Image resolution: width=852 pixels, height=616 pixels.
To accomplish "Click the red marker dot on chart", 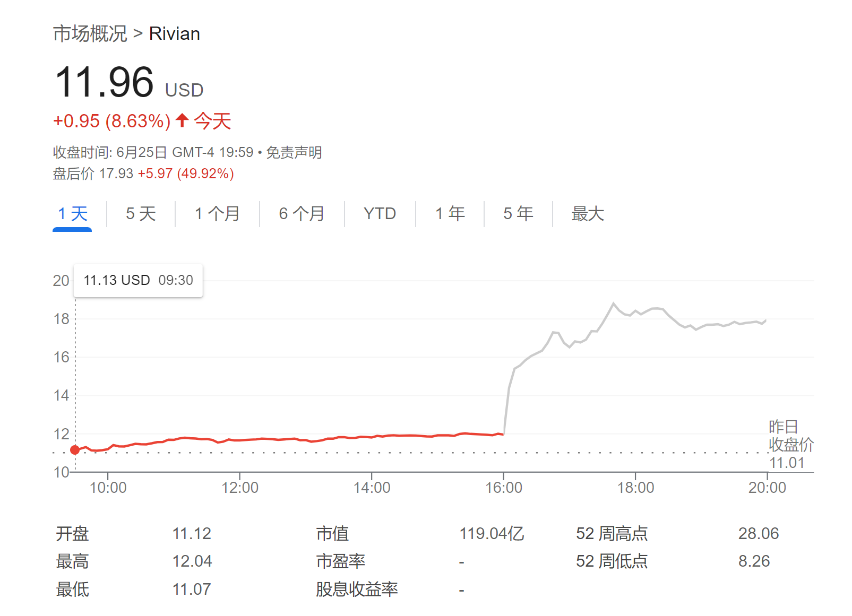I will (x=75, y=450).
